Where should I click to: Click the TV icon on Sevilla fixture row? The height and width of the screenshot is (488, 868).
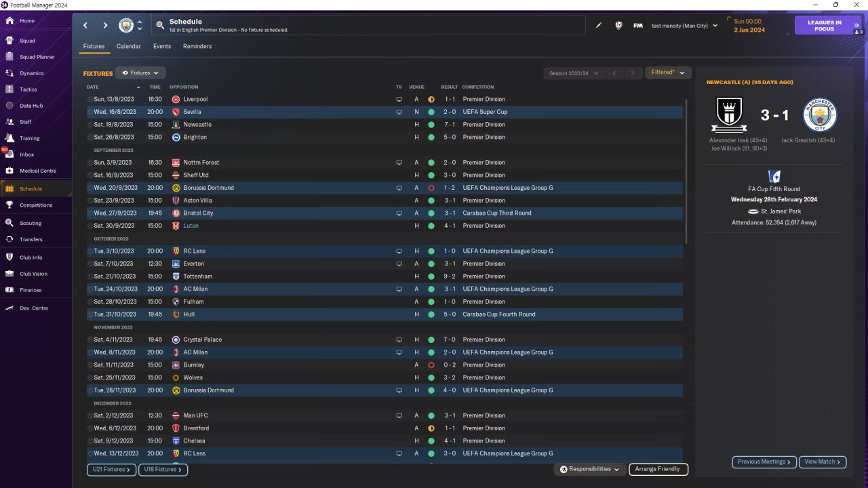click(x=399, y=112)
